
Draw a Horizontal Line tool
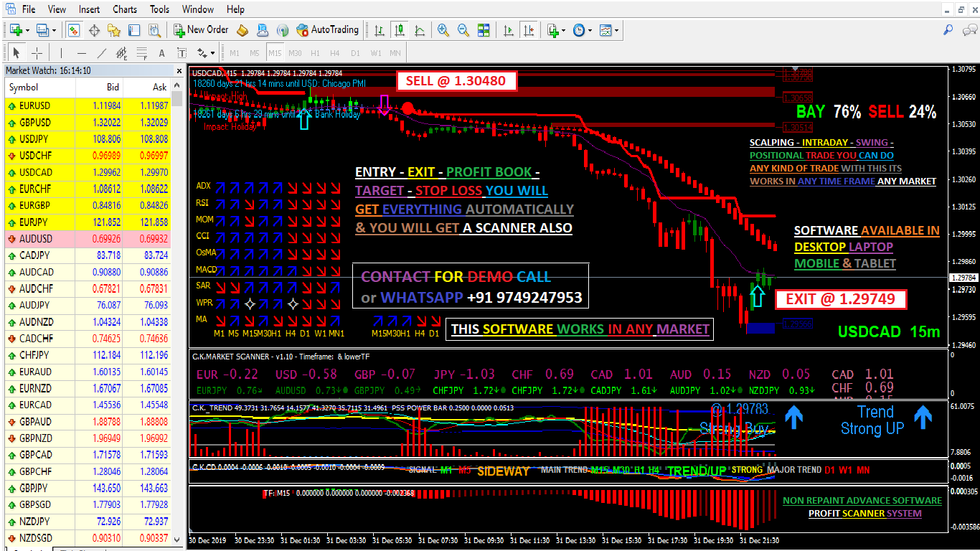(82, 53)
